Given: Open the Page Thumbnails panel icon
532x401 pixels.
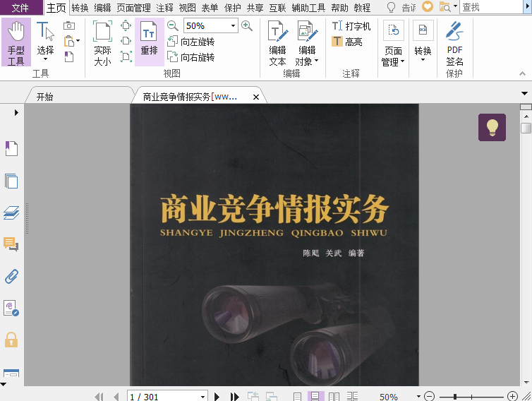Looking at the screenshot, I should [x=11, y=181].
